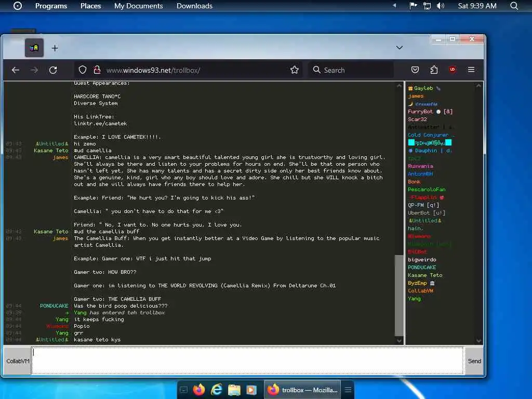
Task: Select UberBot [u!] in user list
Action: (427, 213)
